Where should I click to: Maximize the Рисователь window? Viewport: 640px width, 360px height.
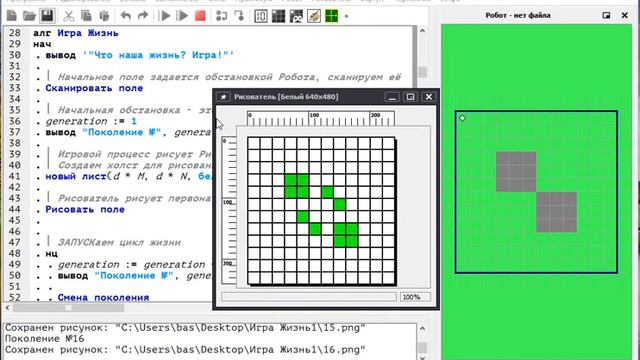coord(410,97)
